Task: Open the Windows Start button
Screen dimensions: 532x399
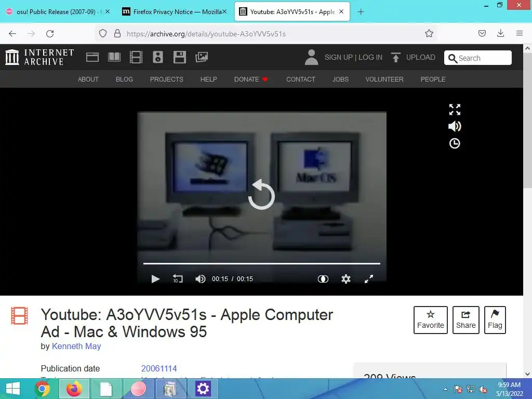Action: tap(13, 389)
